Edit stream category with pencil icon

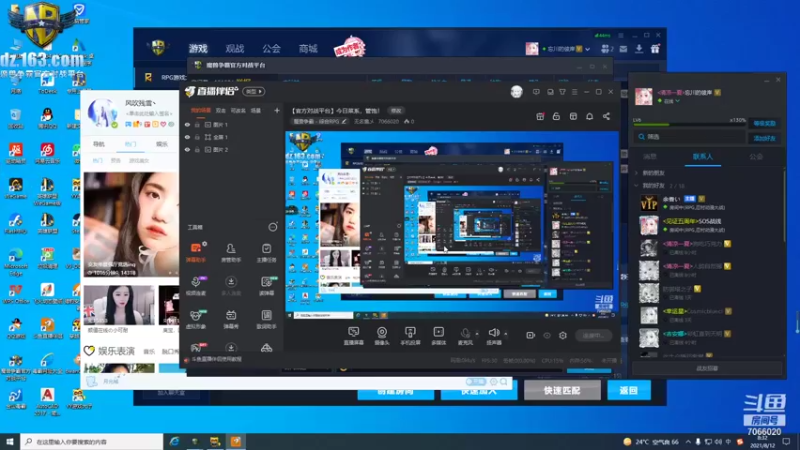344,121
